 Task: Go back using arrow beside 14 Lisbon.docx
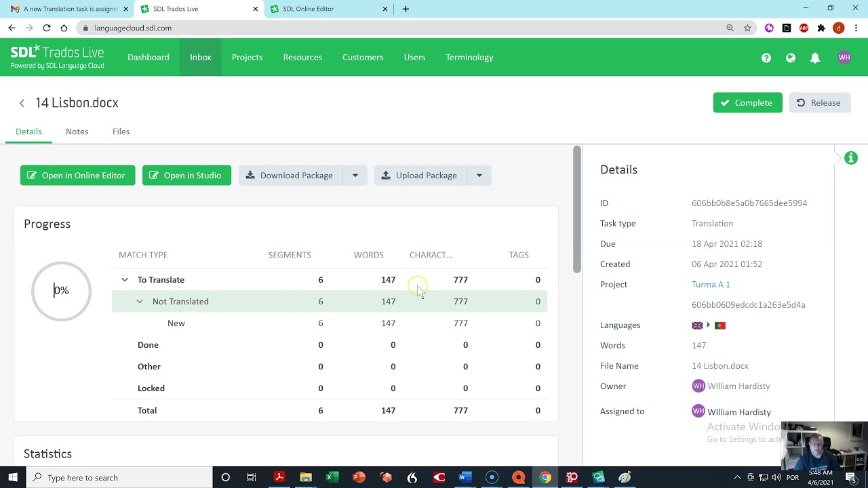pyautogui.click(x=22, y=103)
